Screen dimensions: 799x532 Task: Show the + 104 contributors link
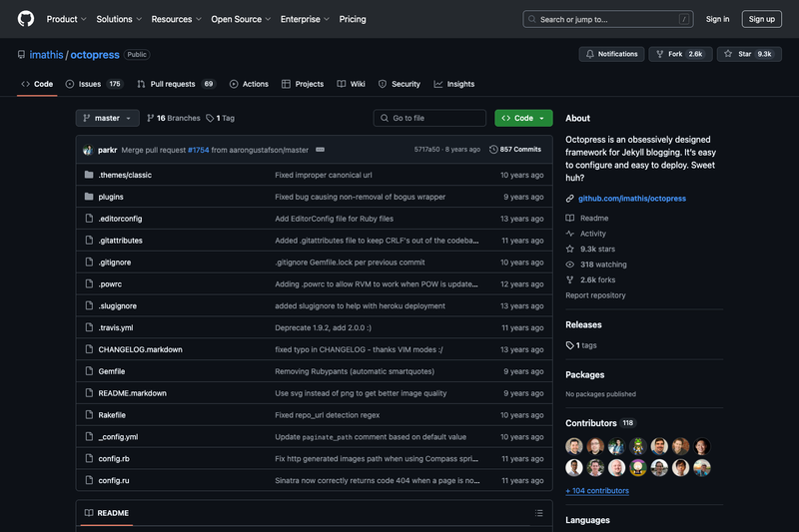597,491
